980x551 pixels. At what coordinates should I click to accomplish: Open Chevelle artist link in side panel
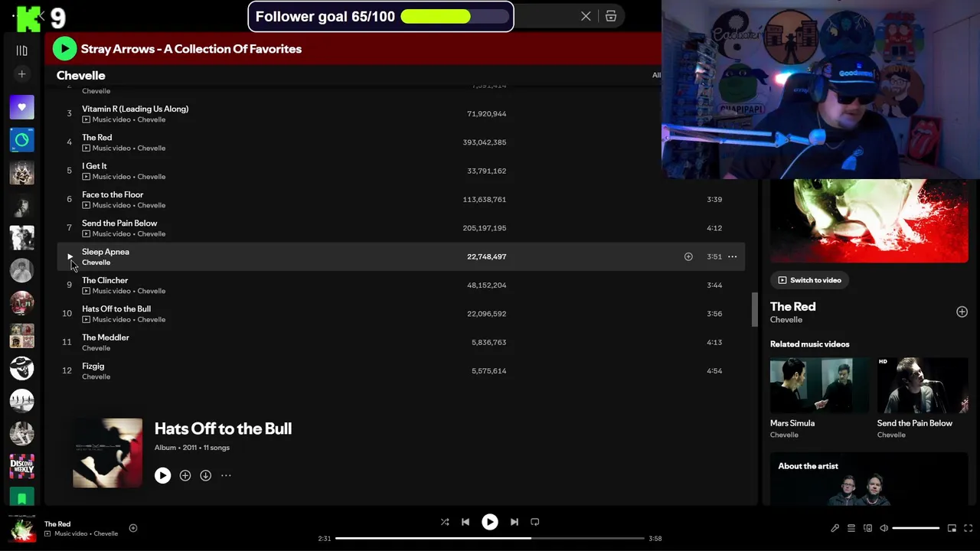[786, 320]
